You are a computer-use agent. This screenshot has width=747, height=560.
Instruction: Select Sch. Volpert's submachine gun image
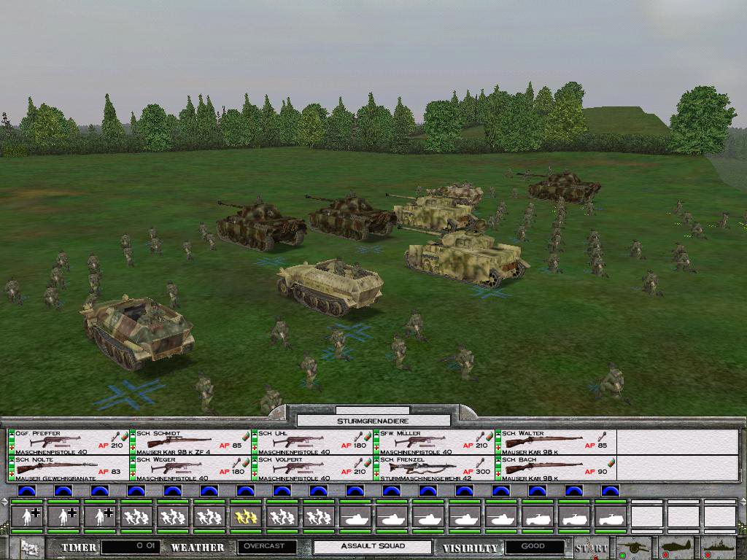click(x=298, y=467)
